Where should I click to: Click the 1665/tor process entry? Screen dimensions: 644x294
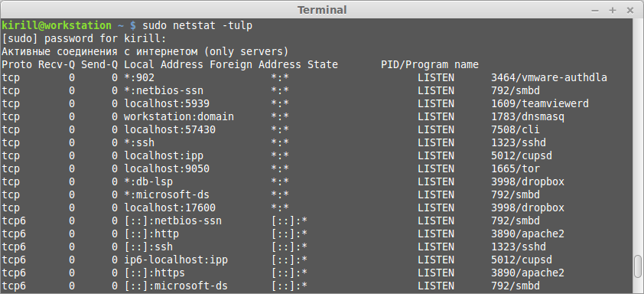click(516, 169)
